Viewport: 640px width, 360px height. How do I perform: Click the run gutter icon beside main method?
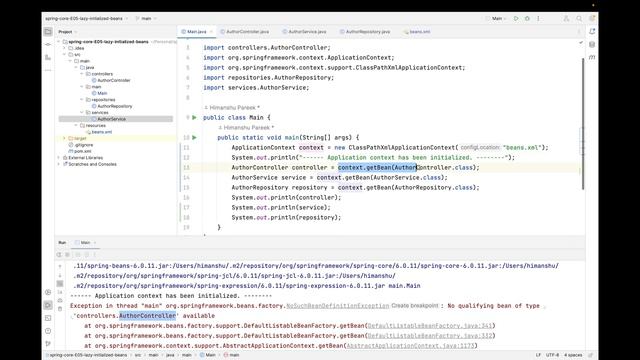click(194, 138)
